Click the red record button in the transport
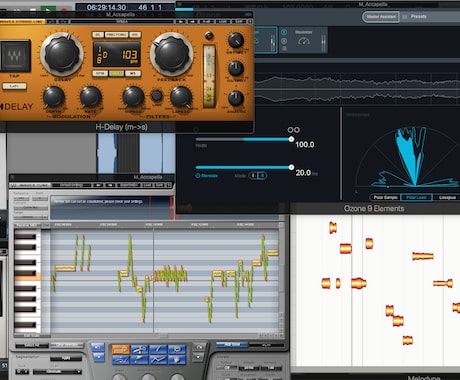The image size is (460, 380). tap(64, 10)
